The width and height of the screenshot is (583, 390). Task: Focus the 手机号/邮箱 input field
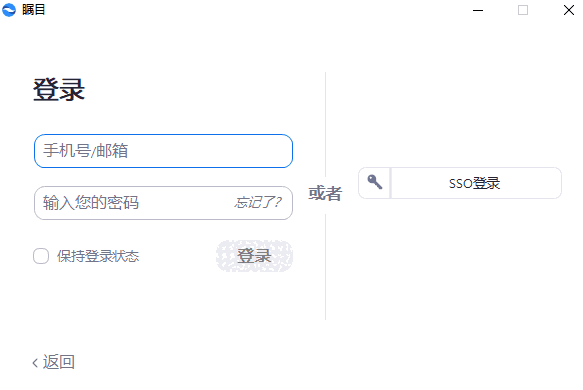click(163, 151)
